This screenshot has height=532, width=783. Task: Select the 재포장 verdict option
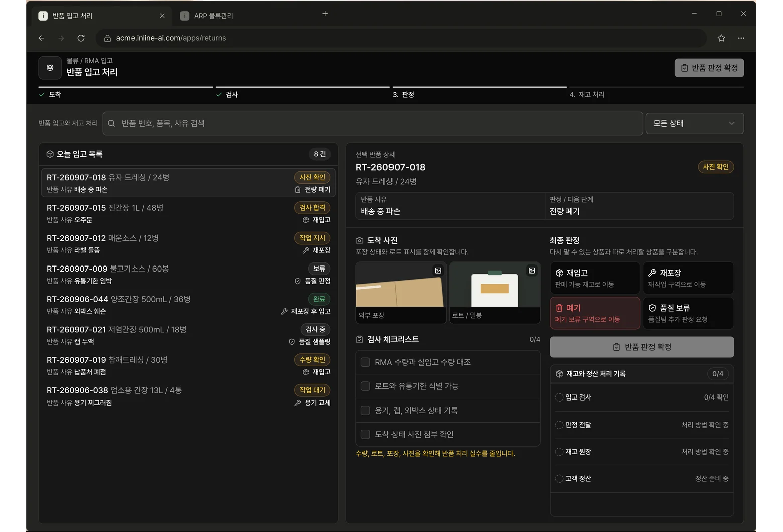(689, 278)
